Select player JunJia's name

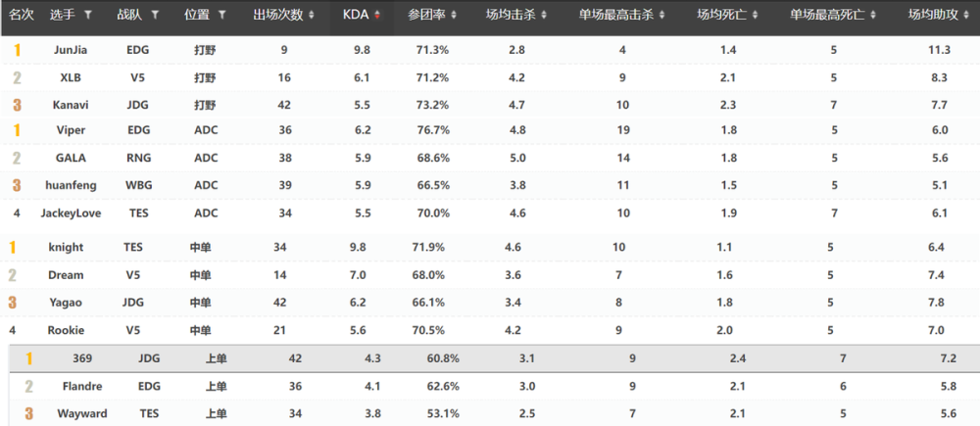coord(73,49)
